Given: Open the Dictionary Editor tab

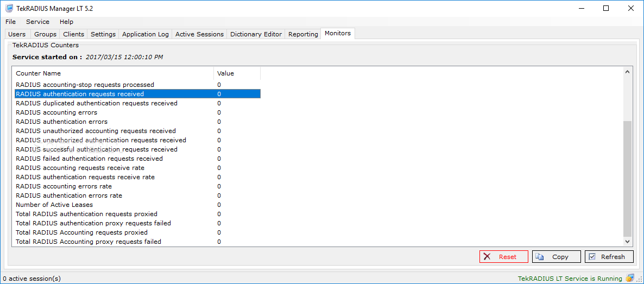Looking at the screenshot, I should [x=256, y=35].
